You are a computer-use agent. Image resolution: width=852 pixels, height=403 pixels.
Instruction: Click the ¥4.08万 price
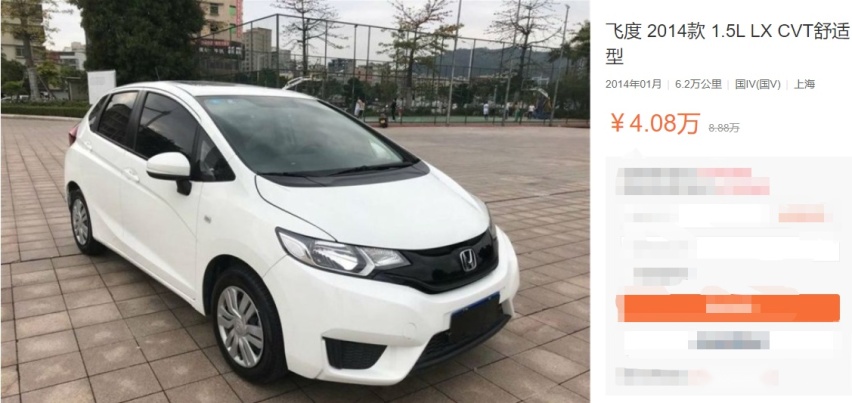655,124
